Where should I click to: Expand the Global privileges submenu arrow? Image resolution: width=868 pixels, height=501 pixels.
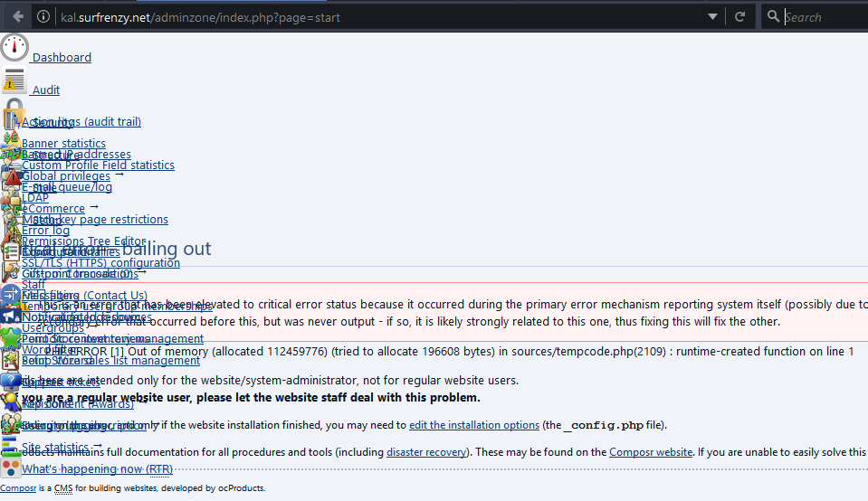click(119, 175)
